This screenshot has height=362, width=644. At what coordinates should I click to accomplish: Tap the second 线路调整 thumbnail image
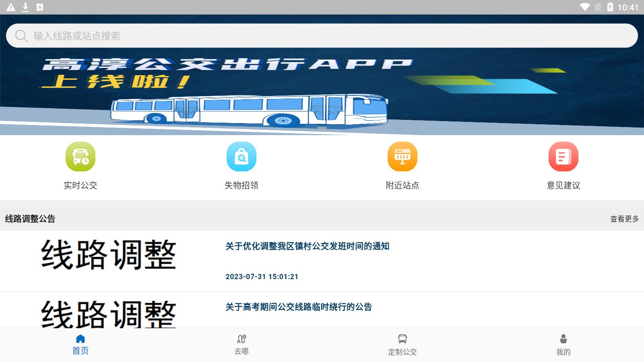109,314
